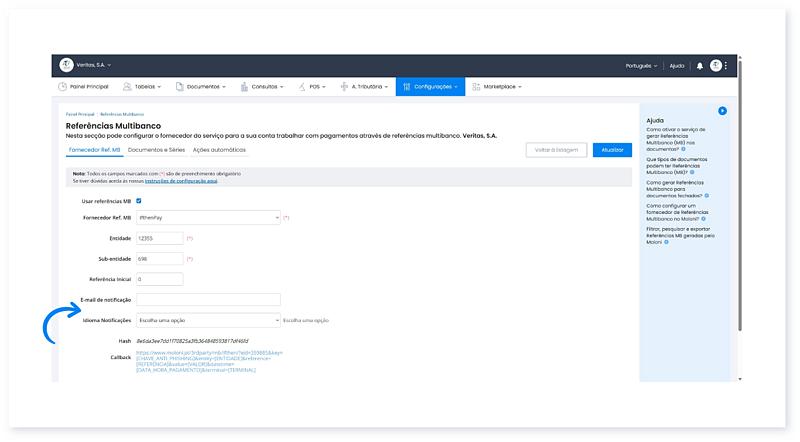Toggle the Usar referências MB checkbox

coord(139,201)
